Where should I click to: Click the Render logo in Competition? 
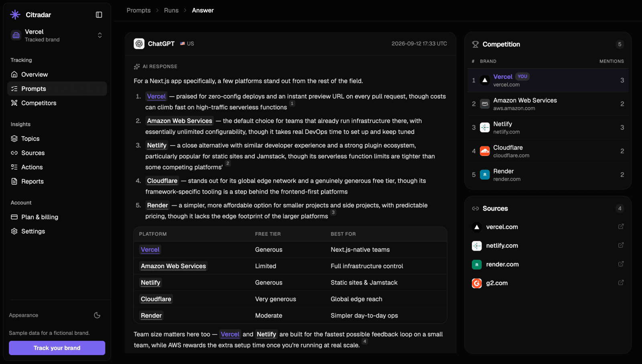485,175
